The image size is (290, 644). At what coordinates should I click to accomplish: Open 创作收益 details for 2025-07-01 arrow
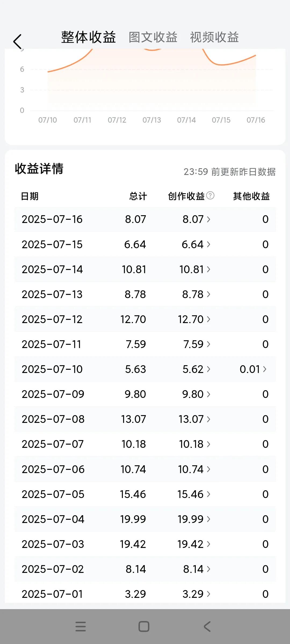208,594
